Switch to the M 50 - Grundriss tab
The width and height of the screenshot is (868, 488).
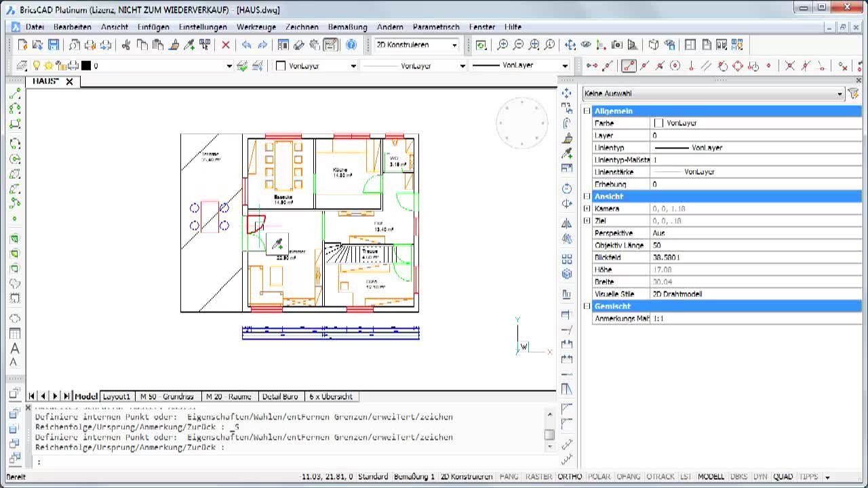pyautogui.click(x=167, y=396)
